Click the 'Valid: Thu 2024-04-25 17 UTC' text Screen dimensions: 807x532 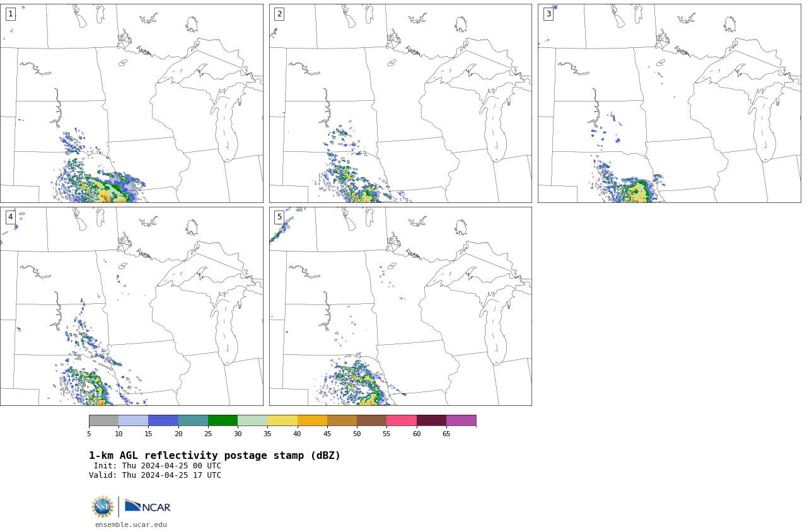pyautogui.click(x=155, y=475)
